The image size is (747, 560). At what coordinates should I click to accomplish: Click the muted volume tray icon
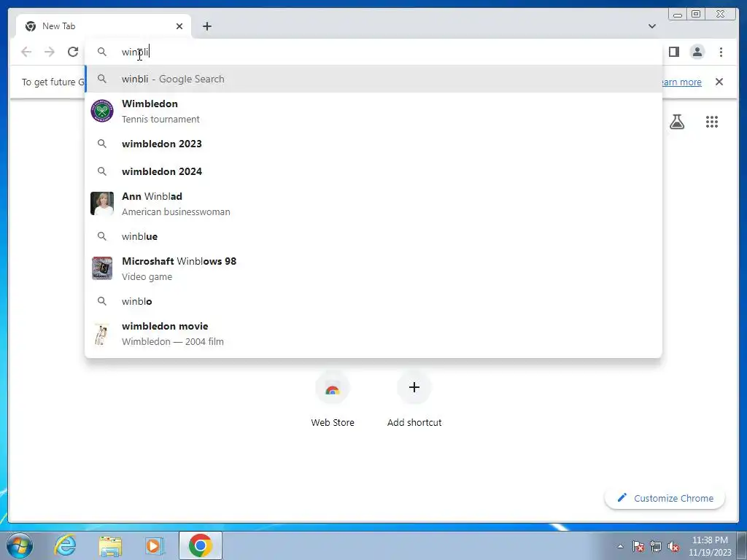tap(673, 546)
